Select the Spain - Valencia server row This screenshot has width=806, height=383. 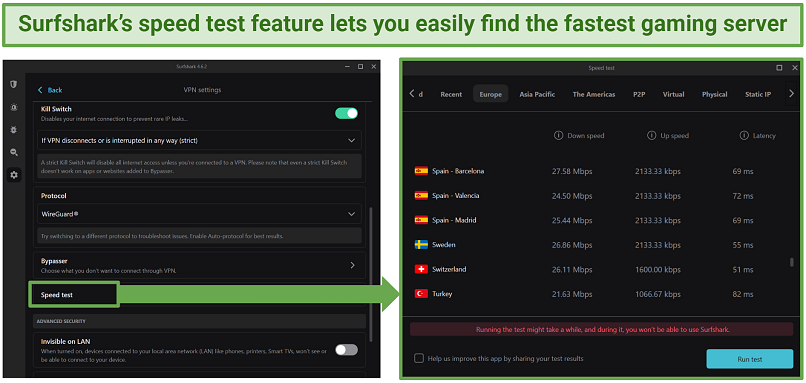[601, 196]
